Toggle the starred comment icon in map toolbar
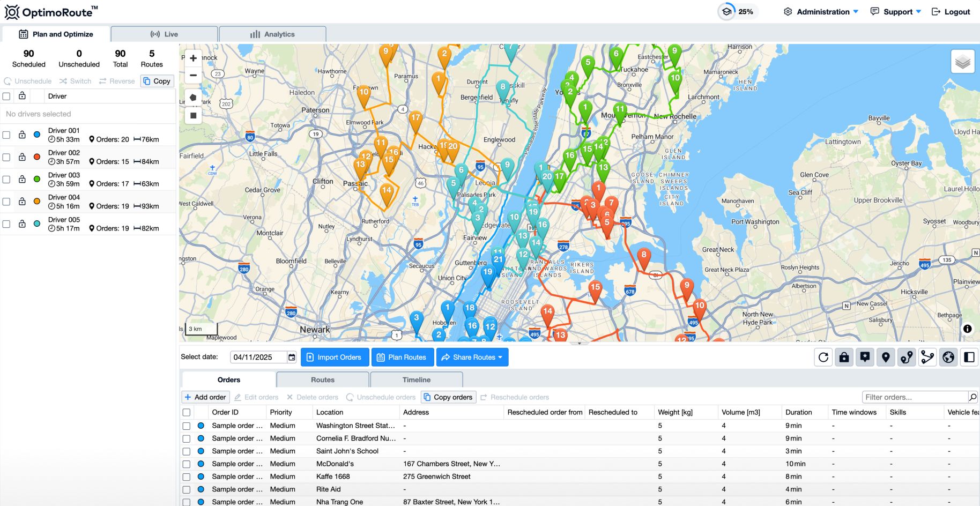Viewport: 980px width, 506px height. tap(865, 358)
